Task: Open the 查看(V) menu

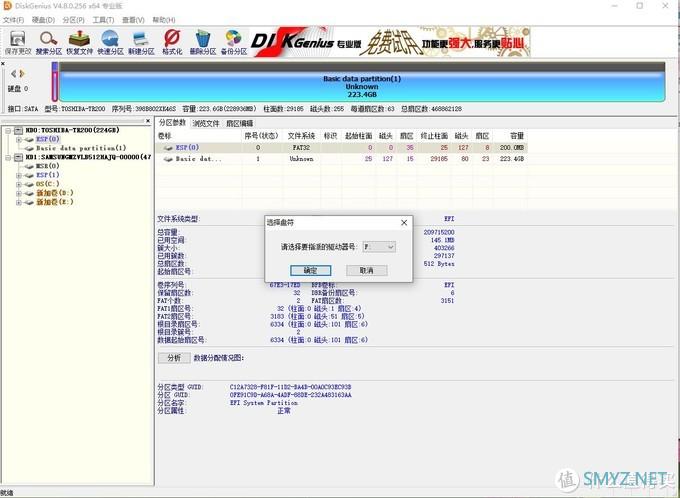Action: coord(133,20)
